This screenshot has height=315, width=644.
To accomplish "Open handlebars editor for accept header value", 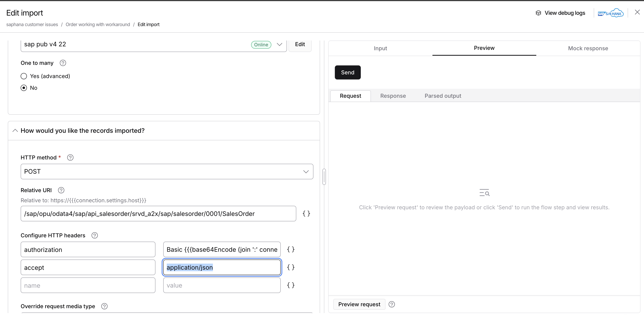I will (291, 267).
